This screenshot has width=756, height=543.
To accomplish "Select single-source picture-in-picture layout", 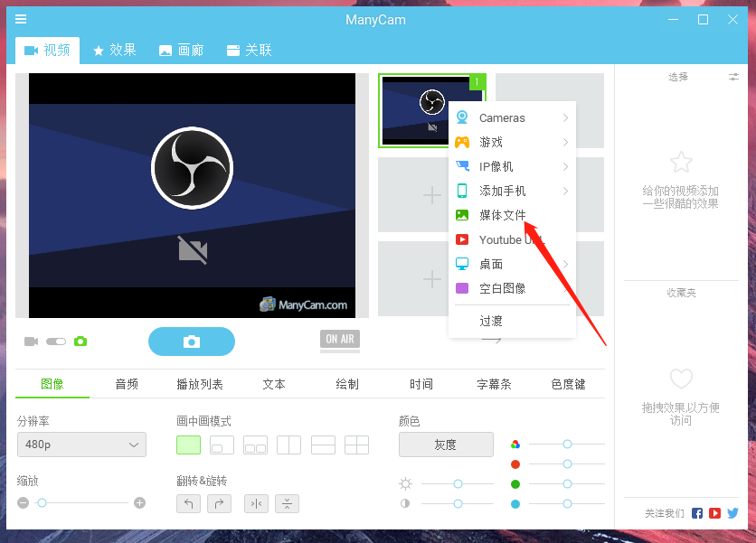I will (x=188, y=445).
